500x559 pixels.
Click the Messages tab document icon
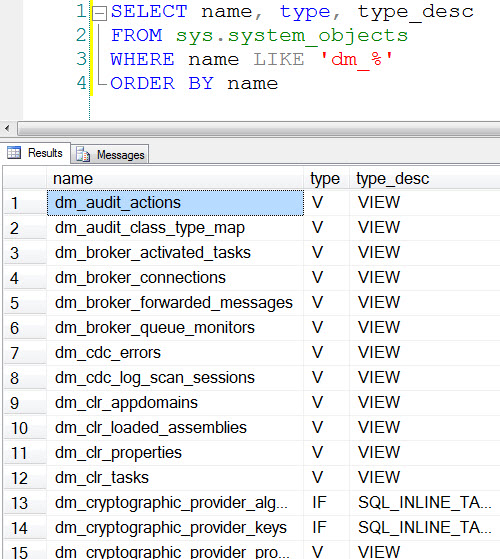coord(83,154)
